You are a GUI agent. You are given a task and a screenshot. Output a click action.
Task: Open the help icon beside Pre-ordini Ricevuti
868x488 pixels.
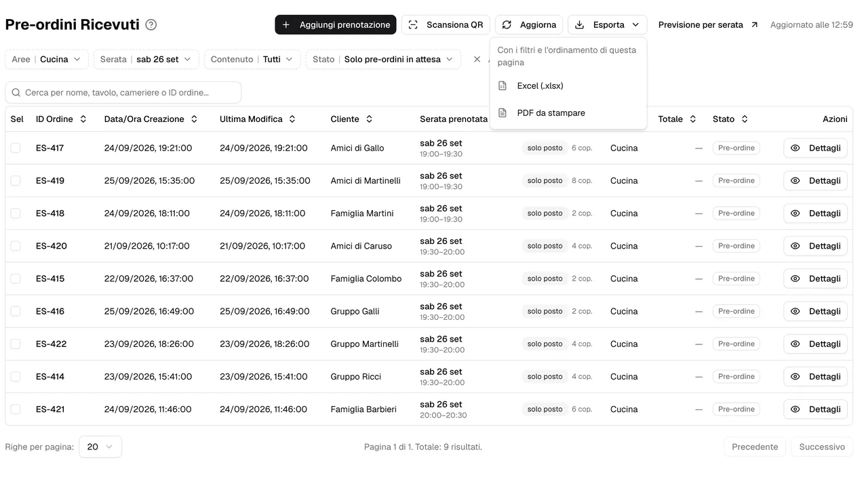click(151, 25)
